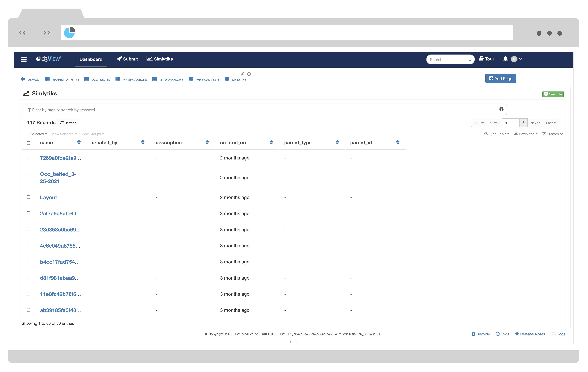This screenshot has width=588, height=372.
Task: Click the filter by tags keyword field
Action: pyautogui.click(x=265, y=109)
